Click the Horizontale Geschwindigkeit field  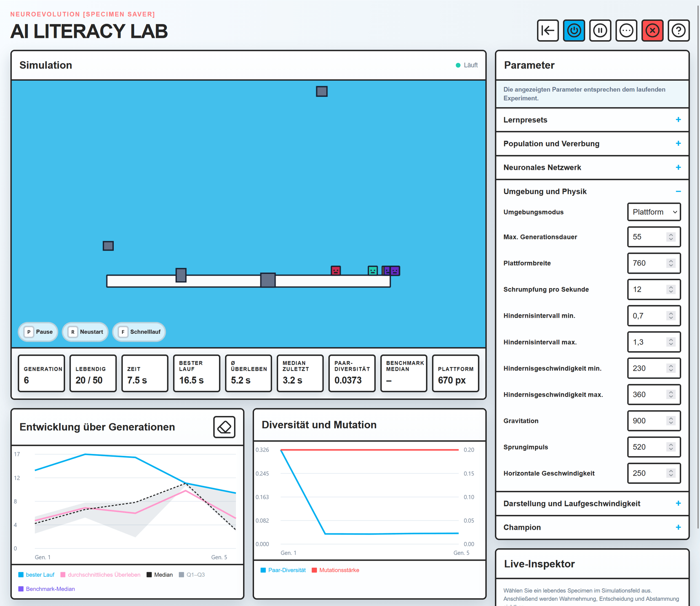click(654, 473)
